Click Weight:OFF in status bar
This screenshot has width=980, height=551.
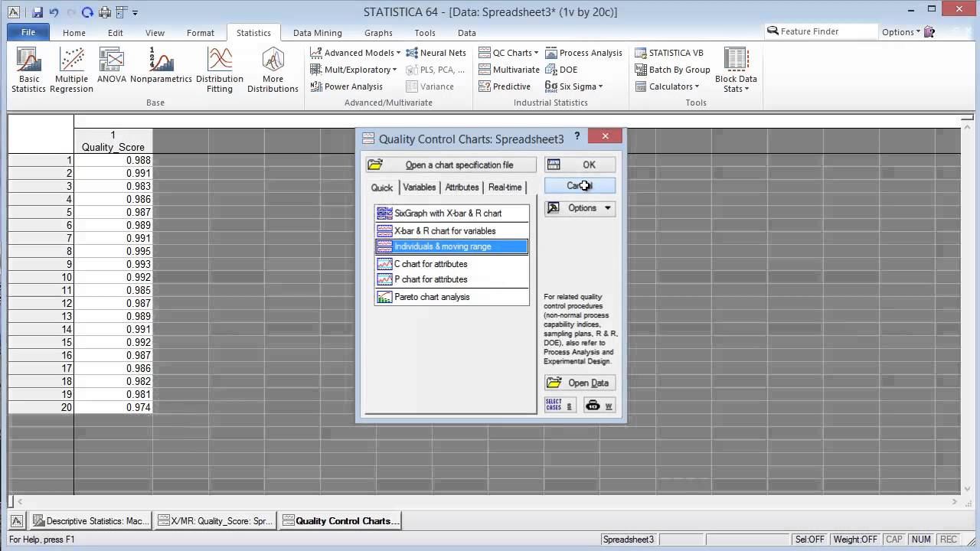(x=855, y=540)
